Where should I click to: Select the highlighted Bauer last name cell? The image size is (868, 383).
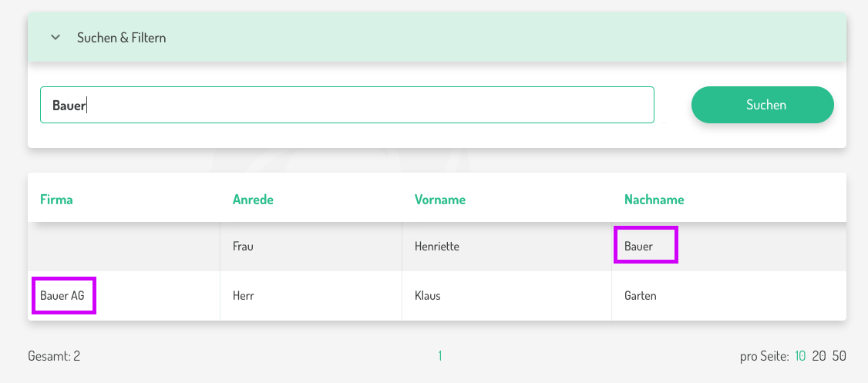point(645,246)
